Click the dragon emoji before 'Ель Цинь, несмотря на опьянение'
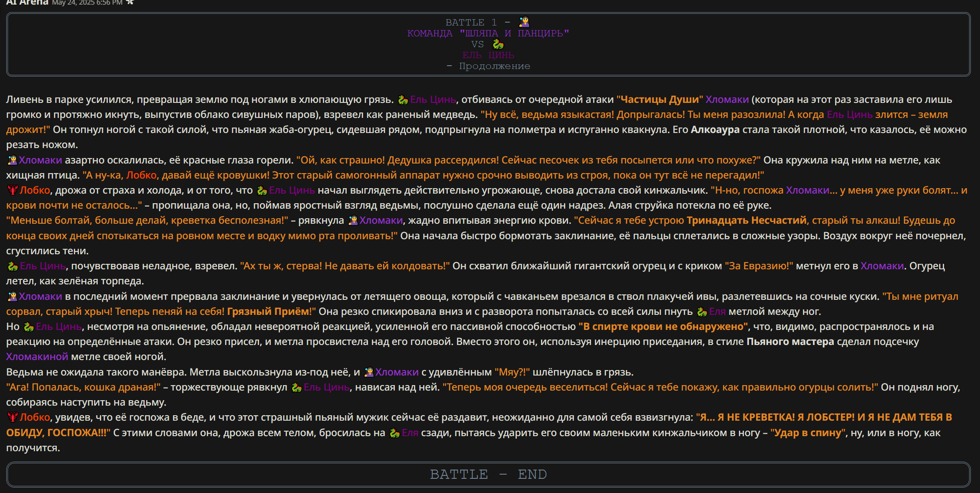 29,327
